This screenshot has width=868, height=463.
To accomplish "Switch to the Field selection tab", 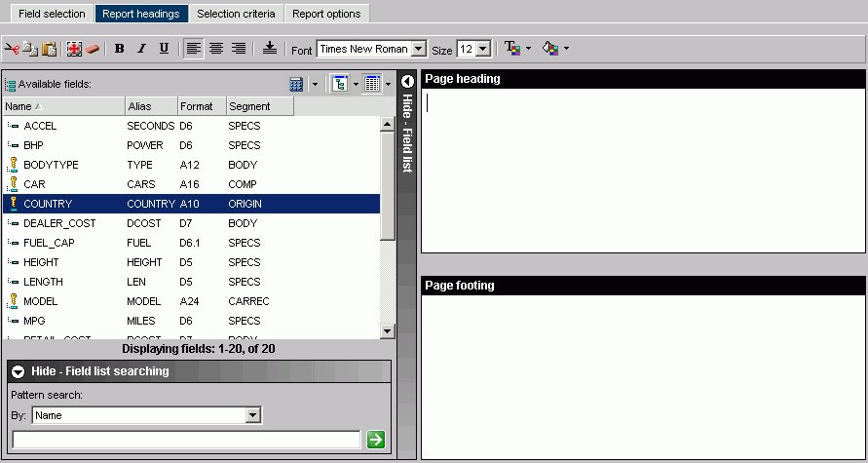I will (x=49, y=14).
